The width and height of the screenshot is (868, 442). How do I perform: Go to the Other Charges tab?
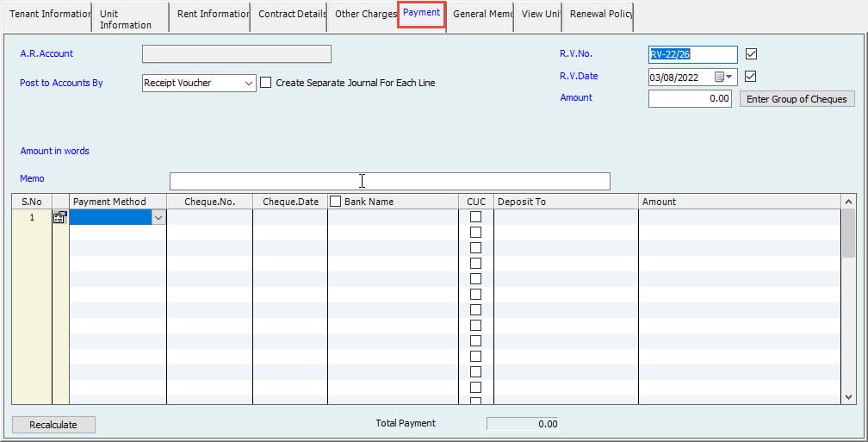point(365,15)
